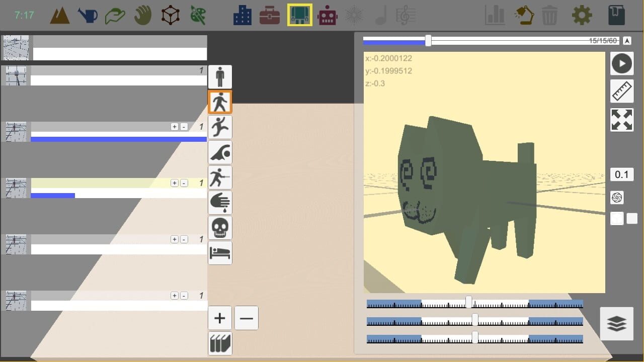This screenshot has width=644, height=362.
Task: Click the plus button to add a track
Action: 220,318
